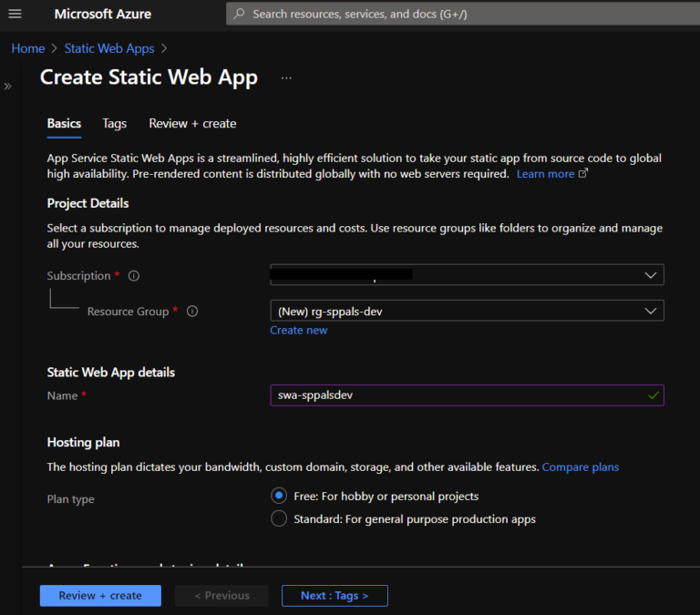The height and width of the screenshot is (615, 700).
Task: Click the Next : Tags button
Action: [x=335, y=596]
